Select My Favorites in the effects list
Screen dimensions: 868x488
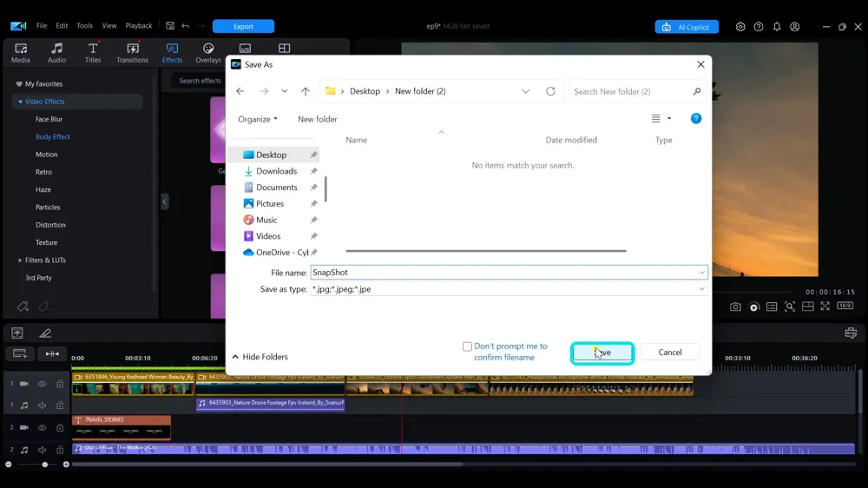tap(43, 84)
